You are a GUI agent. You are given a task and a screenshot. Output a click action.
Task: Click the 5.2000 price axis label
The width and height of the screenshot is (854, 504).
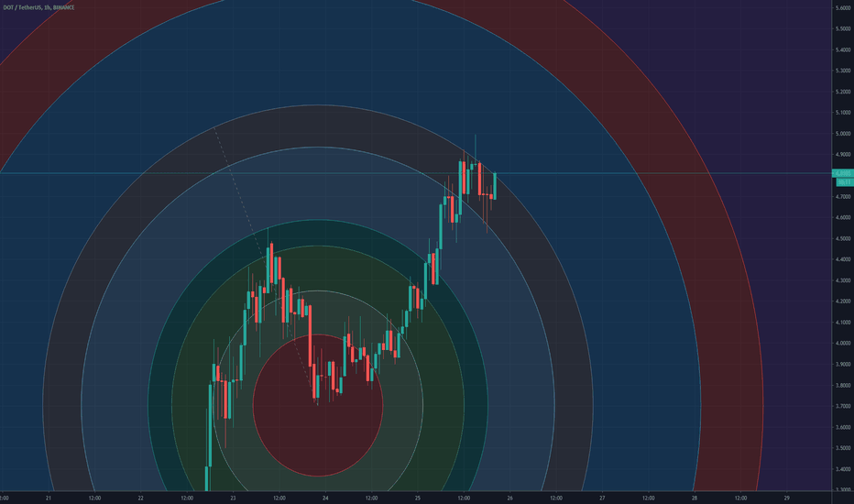tap(843, 92)
